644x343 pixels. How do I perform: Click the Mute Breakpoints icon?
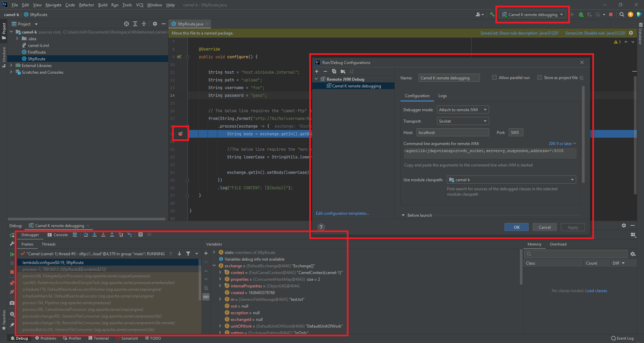click(12, 292)
